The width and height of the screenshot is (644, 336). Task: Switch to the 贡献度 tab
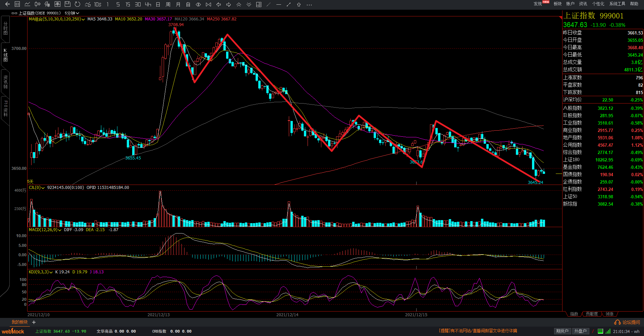pos(592,314)
